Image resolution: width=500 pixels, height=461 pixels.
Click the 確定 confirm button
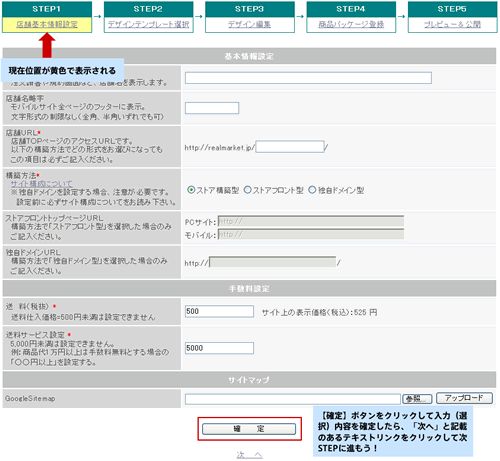click(249, 429)
